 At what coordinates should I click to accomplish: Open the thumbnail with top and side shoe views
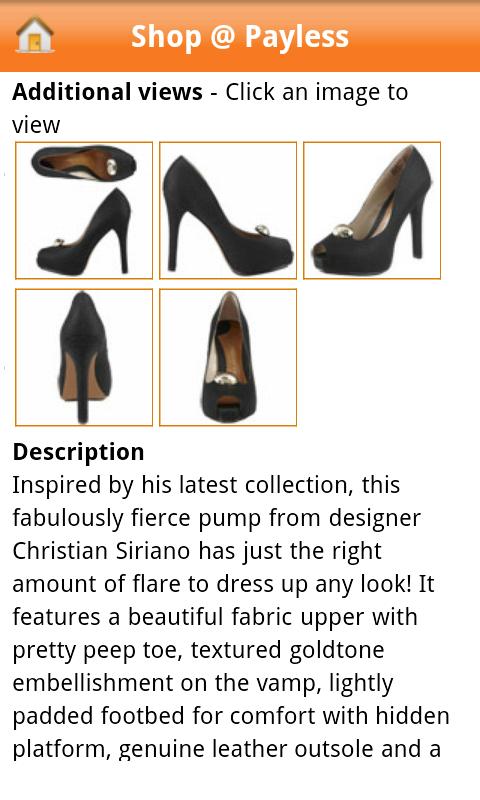[x=84, y=210]
